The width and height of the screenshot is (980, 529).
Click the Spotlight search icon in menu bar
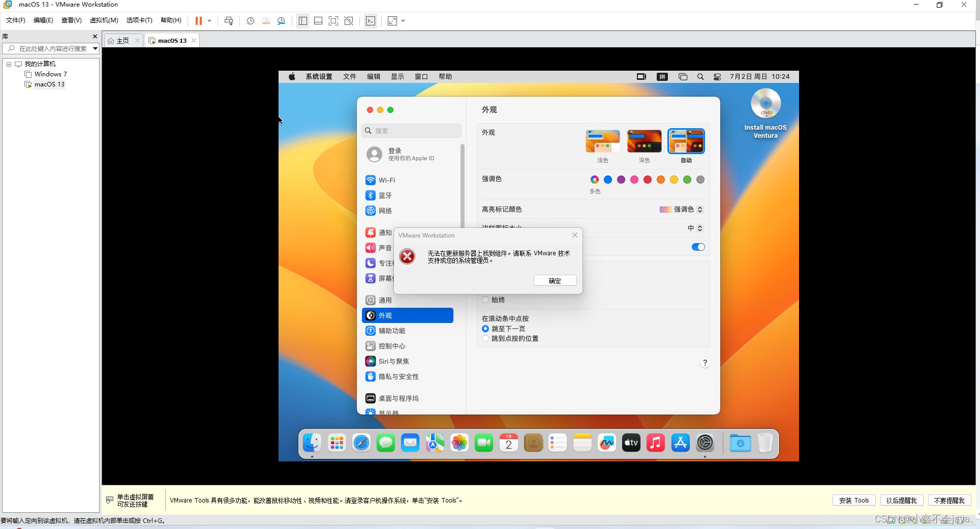pyautogui.click(x=700, y=77)
